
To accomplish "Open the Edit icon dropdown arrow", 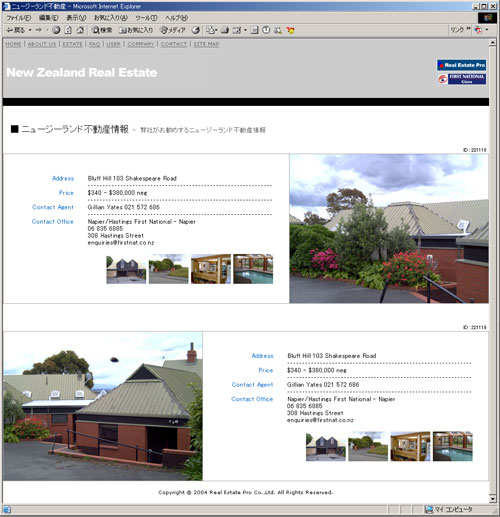I will coord(245,30).
